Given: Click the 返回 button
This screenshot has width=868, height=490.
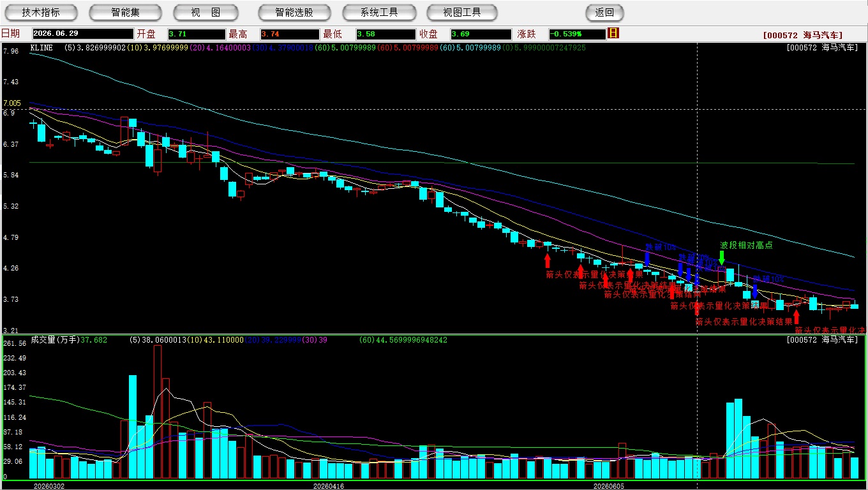Looking at the screenshot, I should [604, 12].
